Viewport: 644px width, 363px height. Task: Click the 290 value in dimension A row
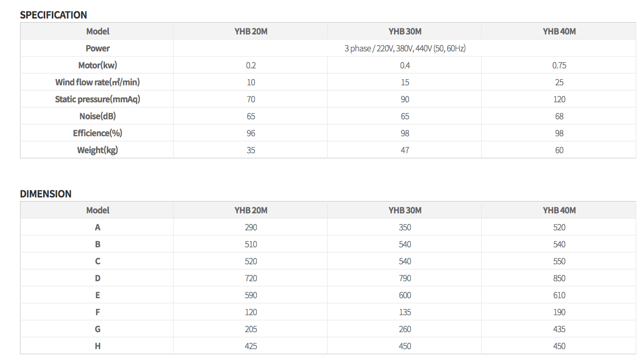click(251, 227)
